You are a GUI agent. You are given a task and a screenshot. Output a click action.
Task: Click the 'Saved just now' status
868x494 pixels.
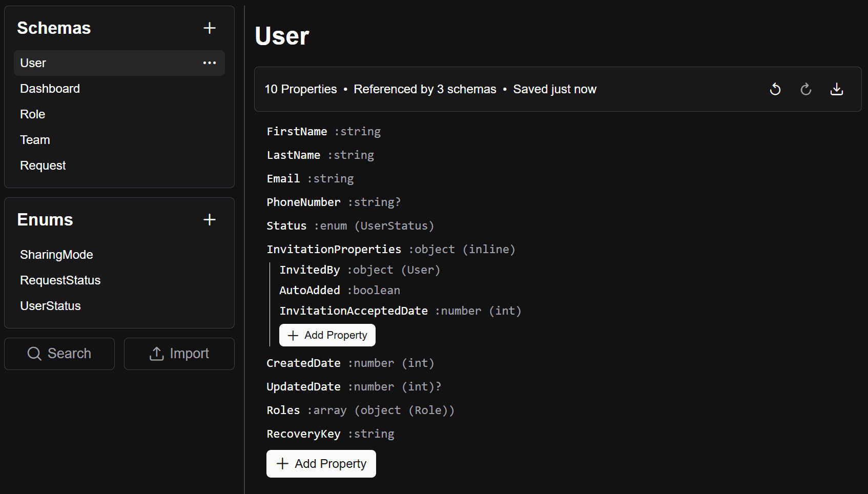tap(555, 89)
